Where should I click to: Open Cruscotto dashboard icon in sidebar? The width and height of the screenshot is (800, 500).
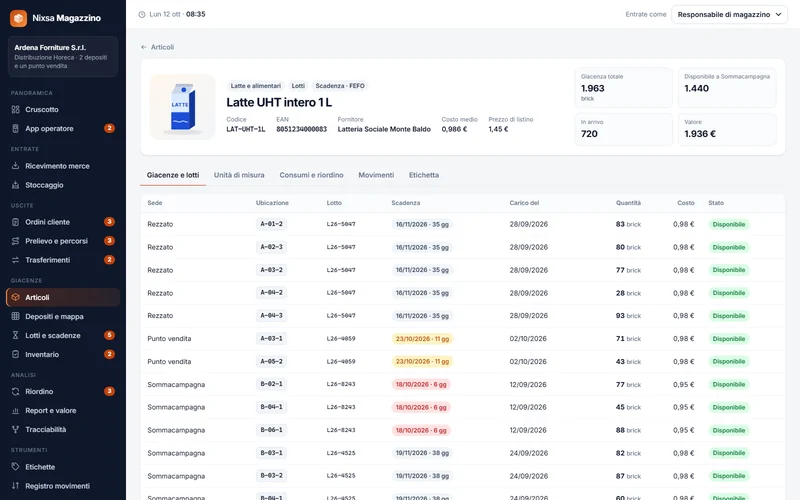(15, 110)
